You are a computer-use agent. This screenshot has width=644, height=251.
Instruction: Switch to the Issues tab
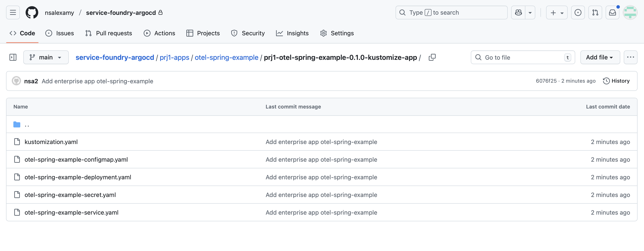[x=60, y=33]
